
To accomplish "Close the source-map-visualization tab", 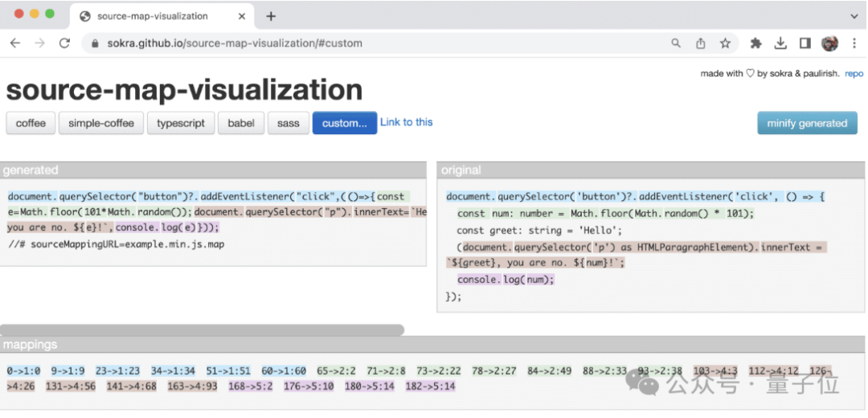I will 241,16.
